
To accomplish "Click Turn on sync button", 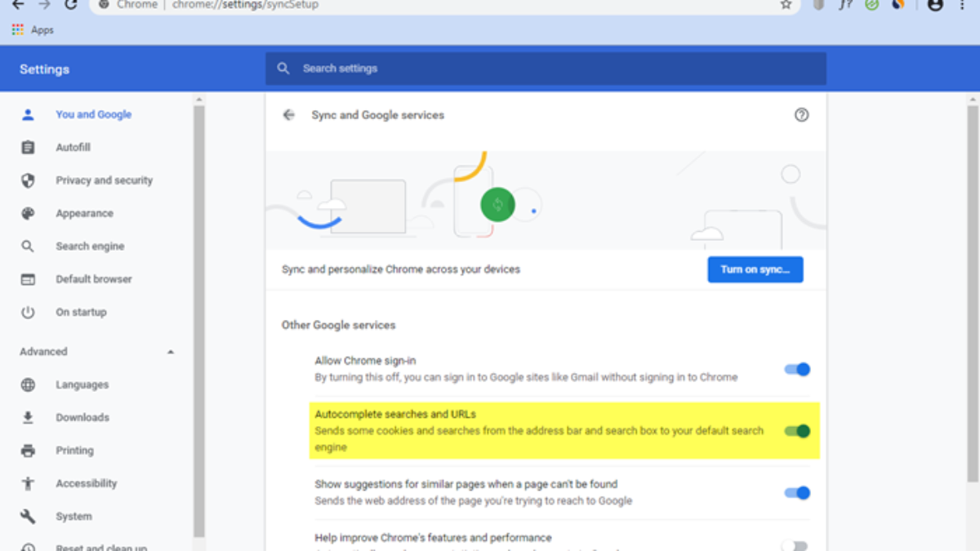I will click(x=755, y=269).
